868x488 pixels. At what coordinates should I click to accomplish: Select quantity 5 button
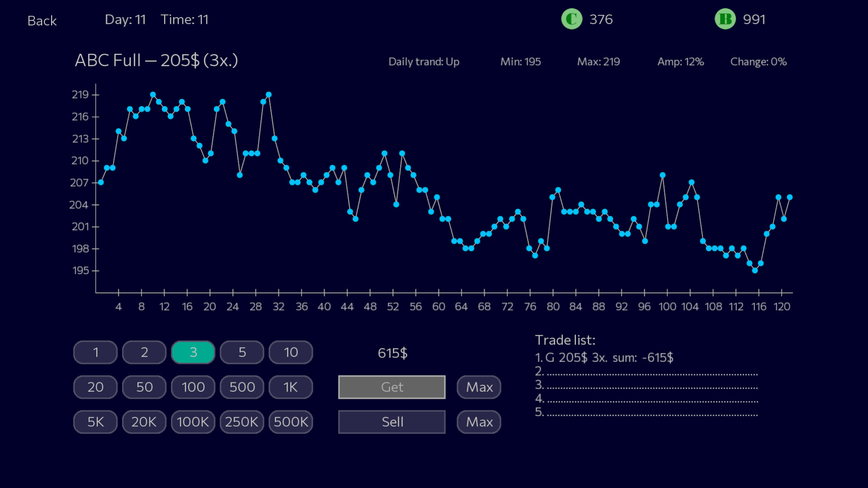tap(241, 352)
